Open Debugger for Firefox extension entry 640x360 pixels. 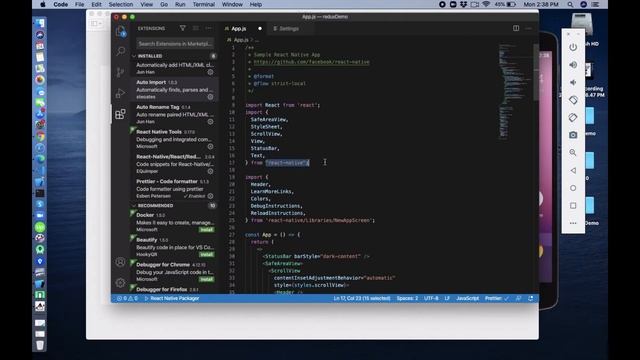[175, 289]
